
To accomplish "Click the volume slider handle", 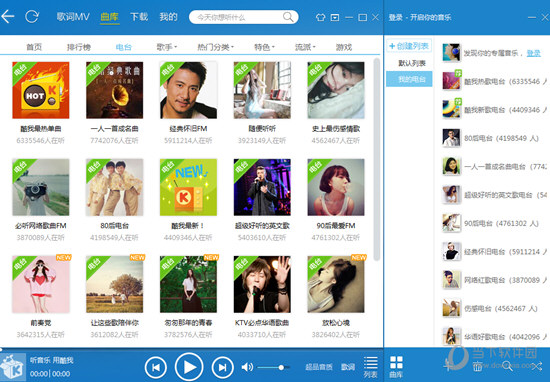I will coord(281,367).
